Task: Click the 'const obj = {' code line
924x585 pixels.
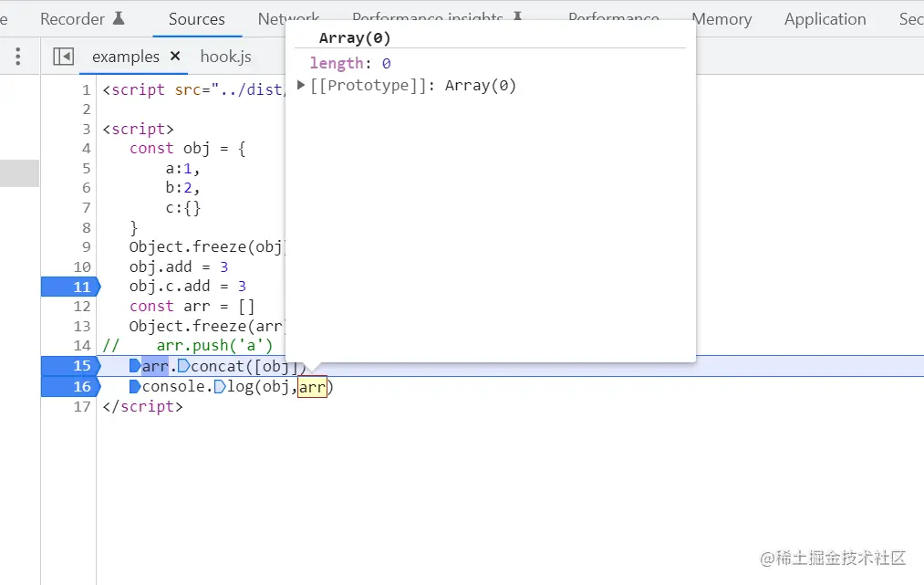Action: click(187, 149)
